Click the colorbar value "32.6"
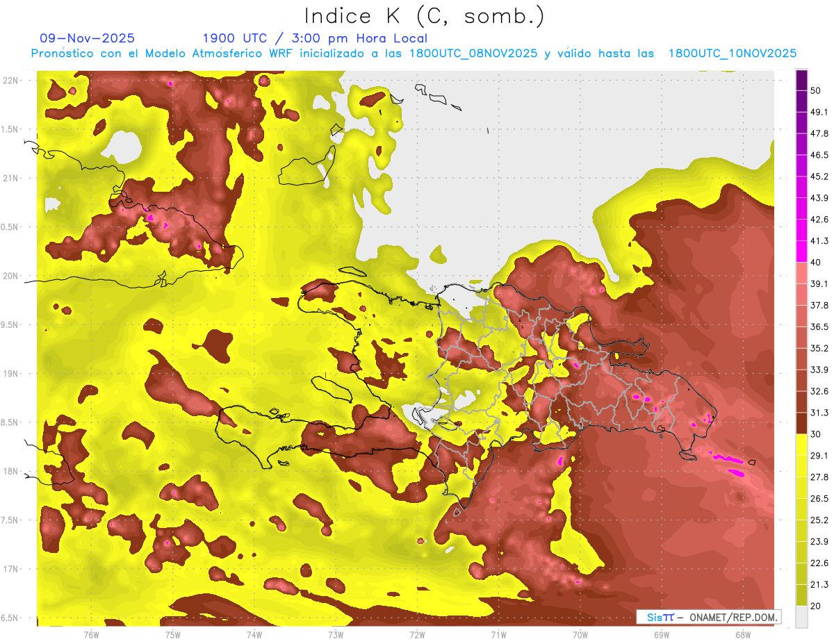This screenshot has width=834, height=644. (819, 391)
